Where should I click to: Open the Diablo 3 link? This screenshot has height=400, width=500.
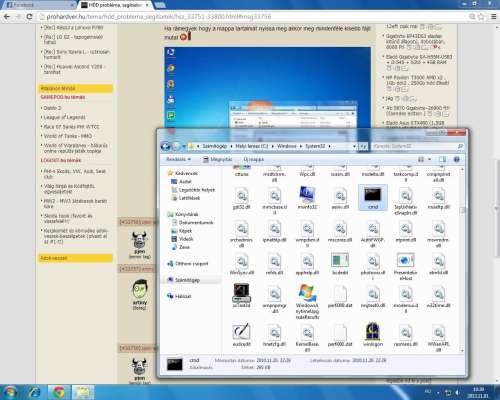pos(52,108)
